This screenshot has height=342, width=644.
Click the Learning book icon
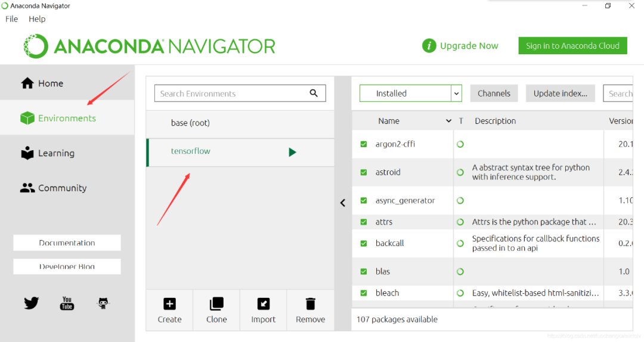pos(27,153)
